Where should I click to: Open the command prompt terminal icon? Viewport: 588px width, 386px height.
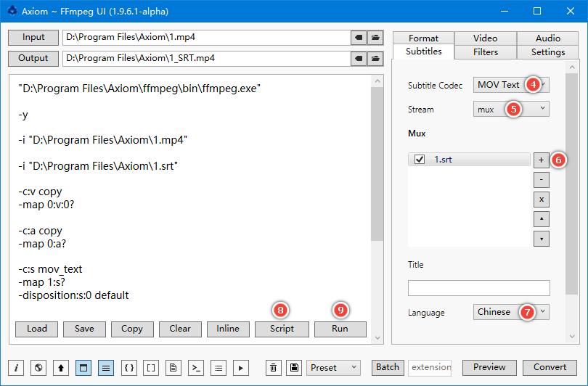(x=195, y=367)
